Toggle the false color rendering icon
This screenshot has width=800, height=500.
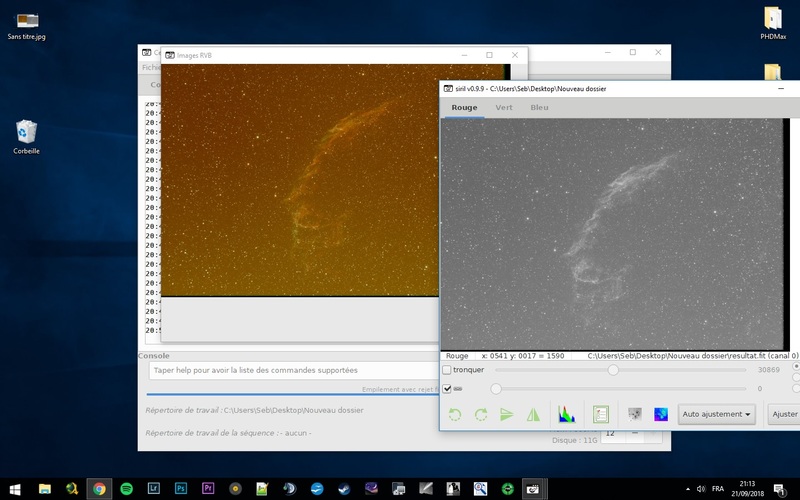[x=661, y=414]
